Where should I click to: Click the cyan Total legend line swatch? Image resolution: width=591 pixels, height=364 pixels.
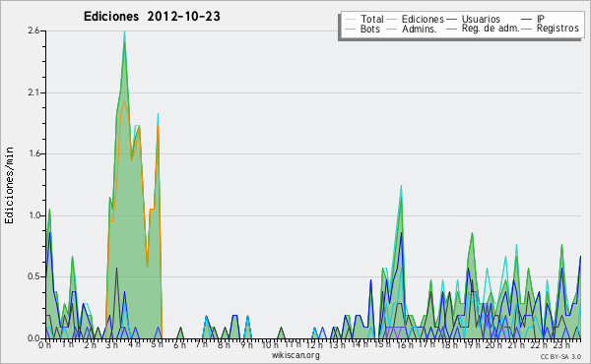(350, 20)
